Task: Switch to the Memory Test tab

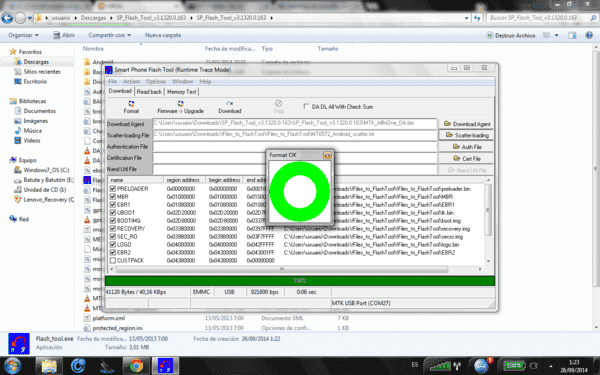Action: coord(181,92)
